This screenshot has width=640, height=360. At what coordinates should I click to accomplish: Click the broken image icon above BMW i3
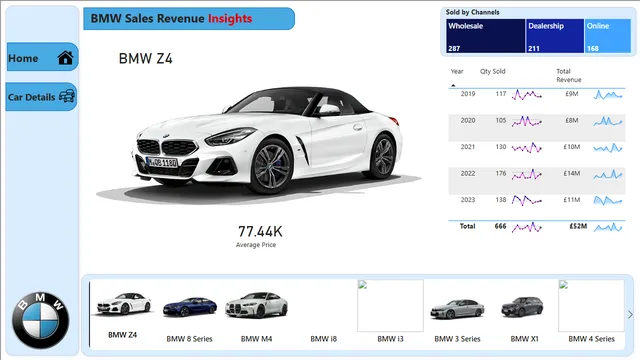coord(362,285)
